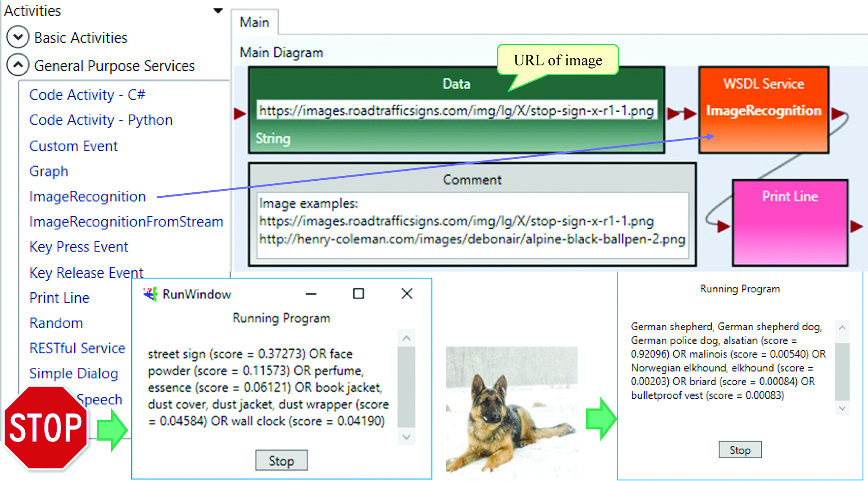Choose Key Release Event activity

tap(86, 272)
